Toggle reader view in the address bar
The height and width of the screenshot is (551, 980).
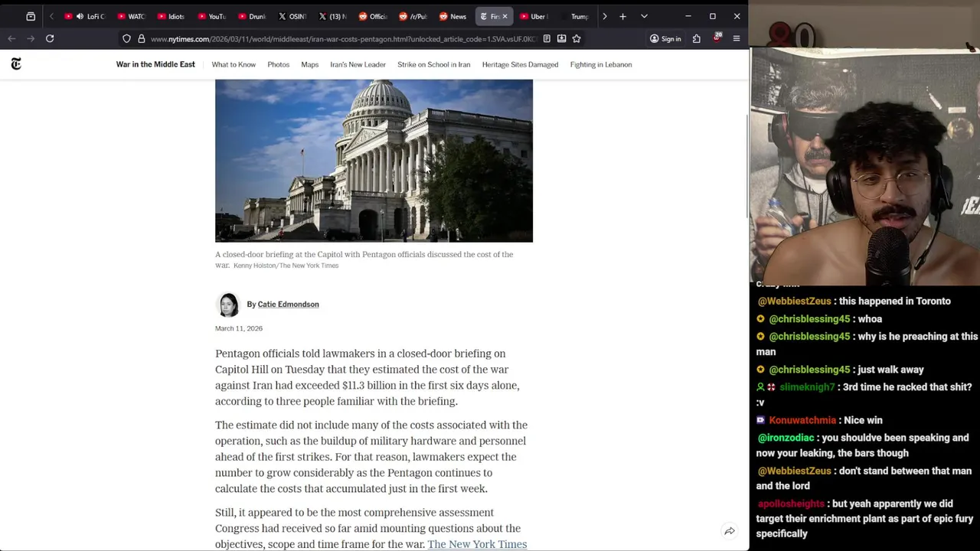coord(547,38)
